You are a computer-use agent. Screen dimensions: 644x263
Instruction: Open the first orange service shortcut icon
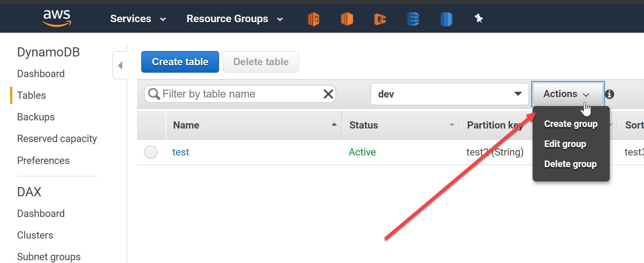tap(313, 19)
